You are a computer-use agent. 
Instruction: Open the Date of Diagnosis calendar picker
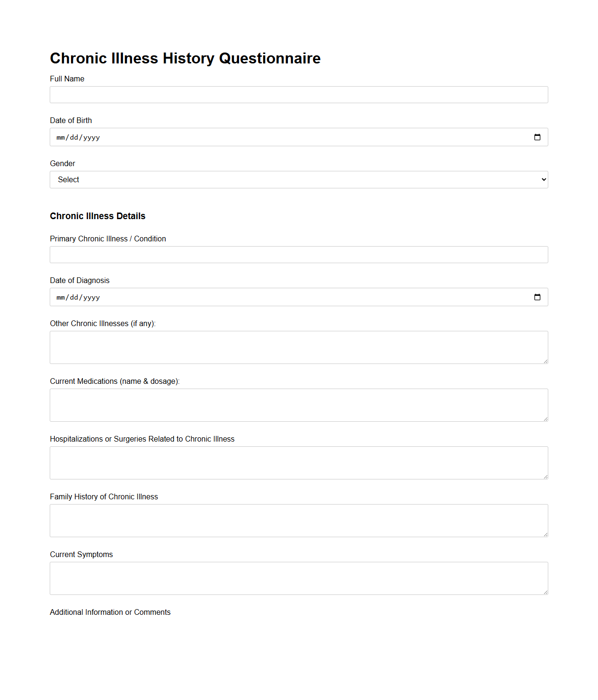click(x=538, y=297)
